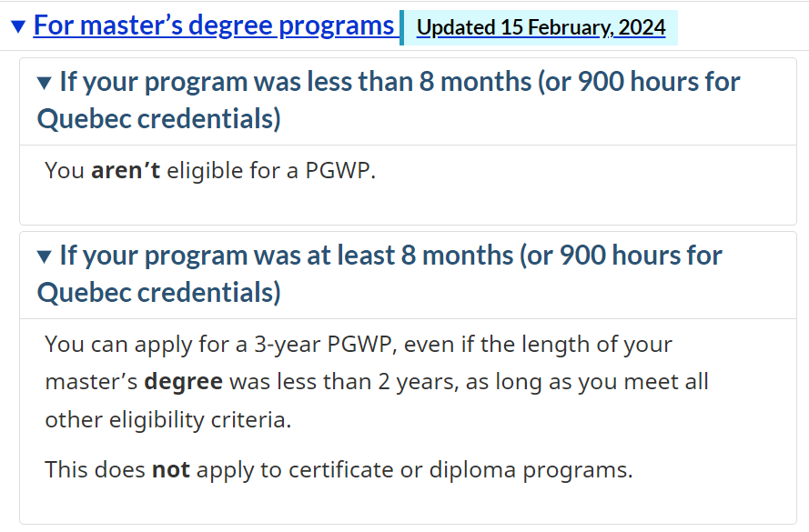Click the 'eligible for a PGWP' sentence
Viewport: 809px width, 532px height.
(x=269, y=170)
